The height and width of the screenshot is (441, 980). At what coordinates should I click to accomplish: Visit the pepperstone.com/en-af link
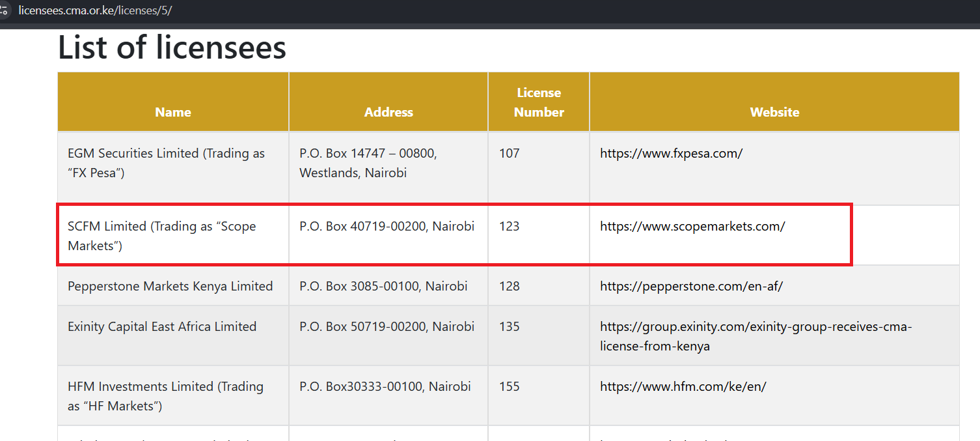coord(691,287)
